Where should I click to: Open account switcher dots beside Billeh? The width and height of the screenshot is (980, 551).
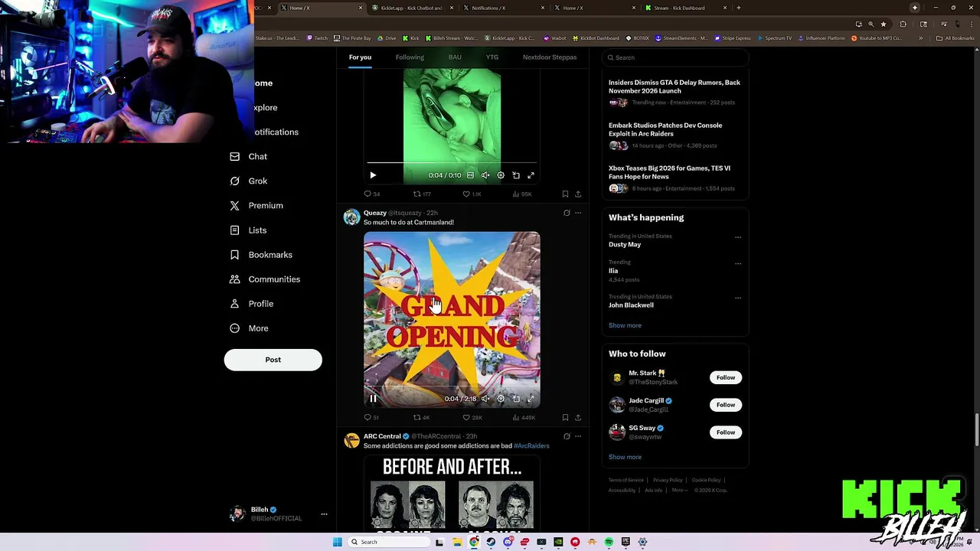click(x=324, y=514)
